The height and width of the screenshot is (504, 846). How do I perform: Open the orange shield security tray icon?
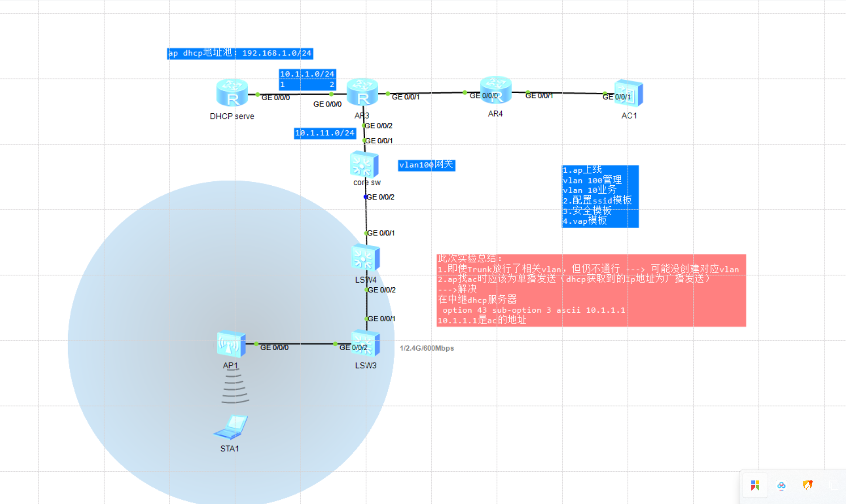[x=808, y=485]
